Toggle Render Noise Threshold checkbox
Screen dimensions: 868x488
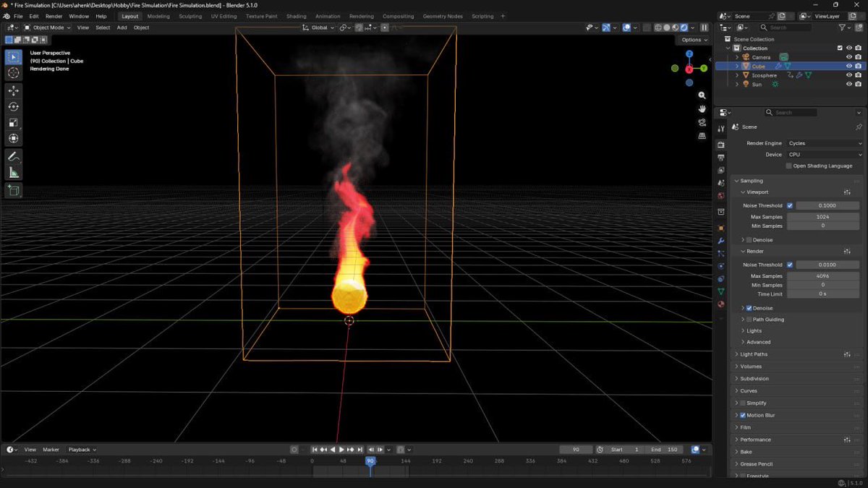point(790,265)
